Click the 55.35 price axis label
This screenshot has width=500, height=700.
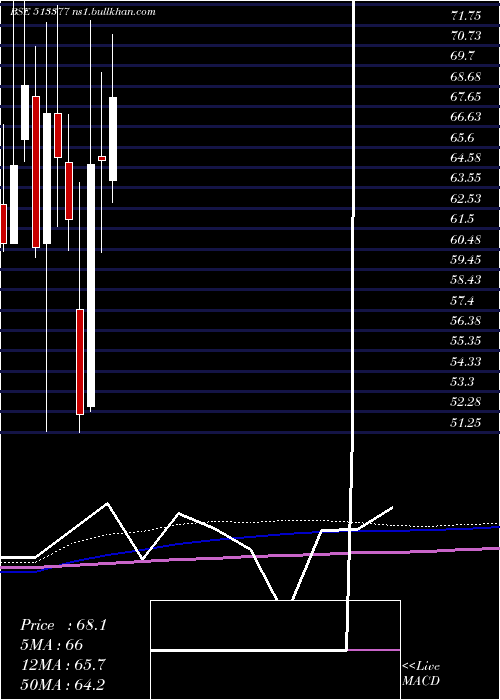point(466,341)
